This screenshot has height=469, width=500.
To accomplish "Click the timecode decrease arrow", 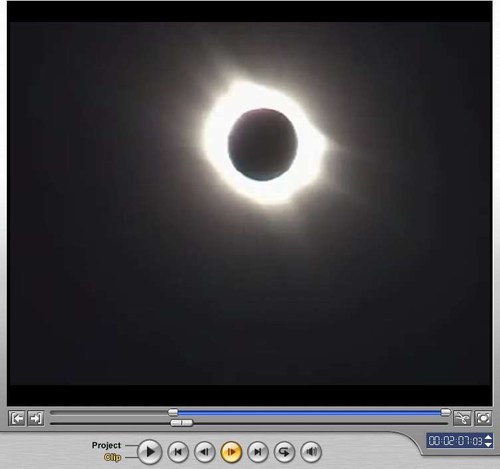I will pos(488,444).
